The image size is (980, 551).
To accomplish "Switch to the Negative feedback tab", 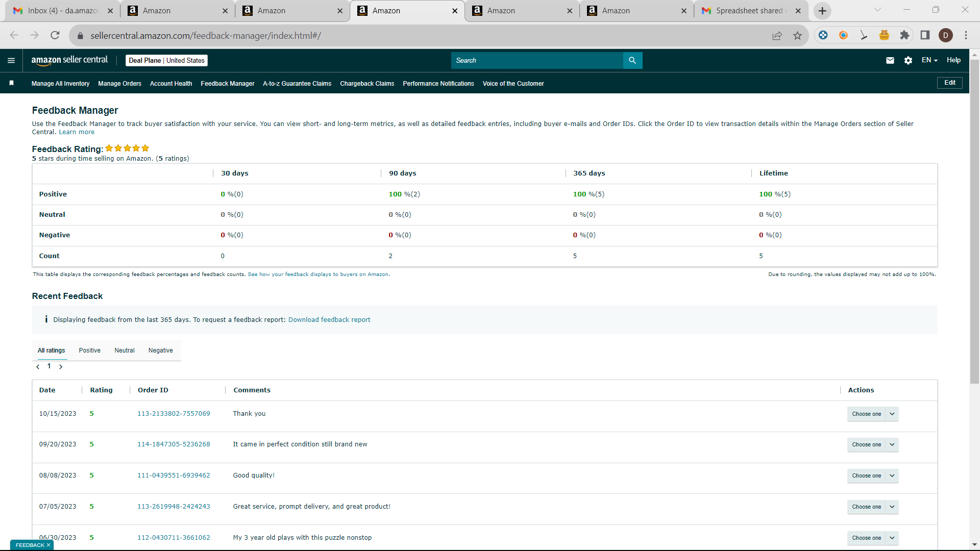I will 161,350.
